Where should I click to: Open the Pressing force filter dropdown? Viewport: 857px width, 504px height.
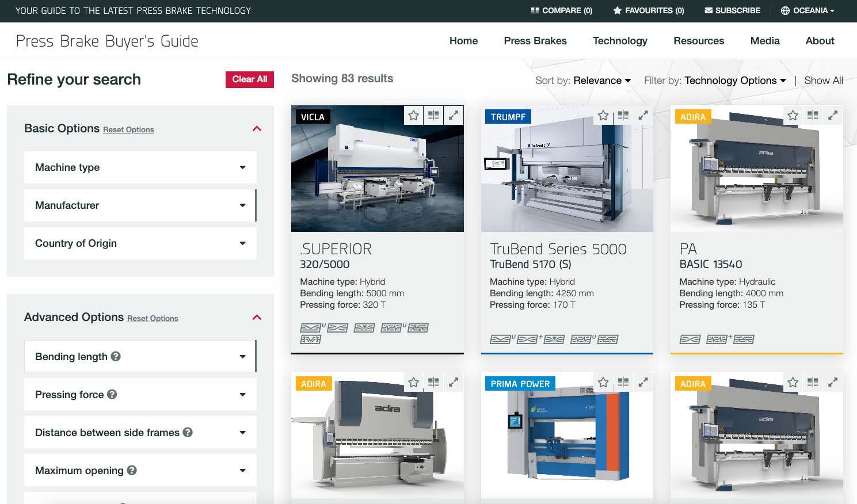pyautogui.click(x=140, y=395)
